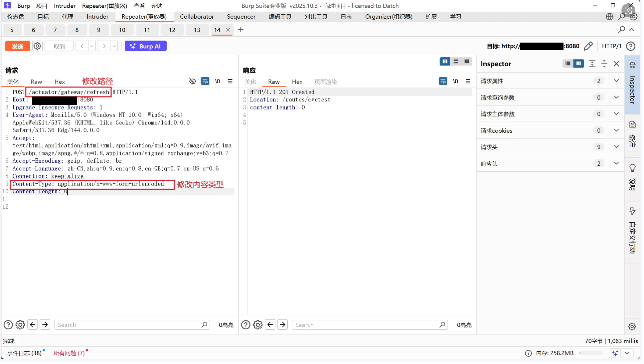Expand all Inspector sections
The image size is (644, 364).
coord(592,64)
